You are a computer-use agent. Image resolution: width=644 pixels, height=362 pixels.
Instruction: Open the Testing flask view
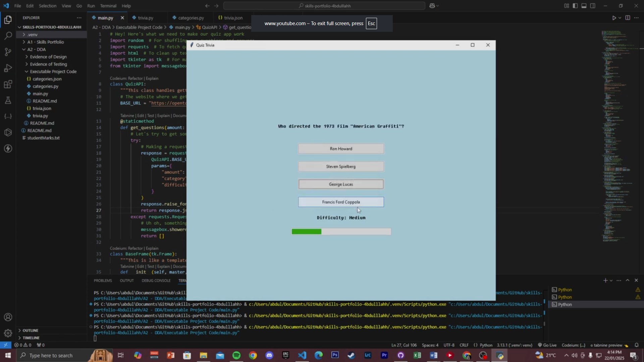pos(8,100)
